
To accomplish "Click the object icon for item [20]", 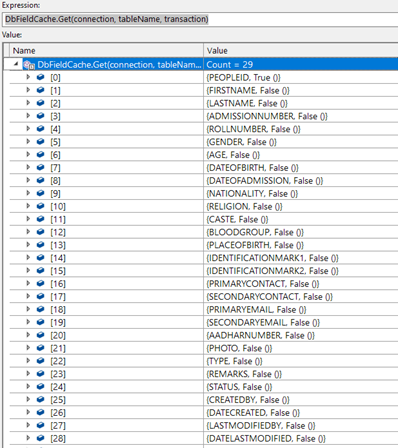I will 40,335.
